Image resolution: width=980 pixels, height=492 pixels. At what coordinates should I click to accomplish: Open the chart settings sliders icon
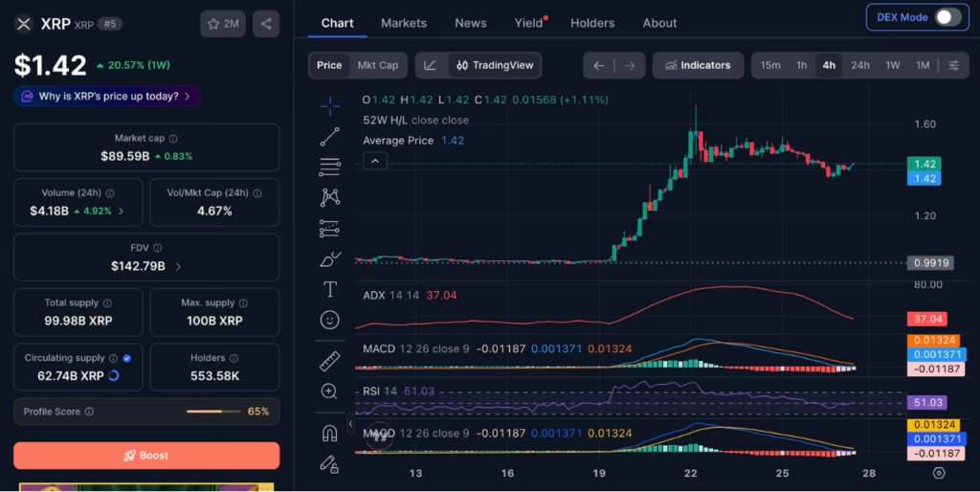954,65
